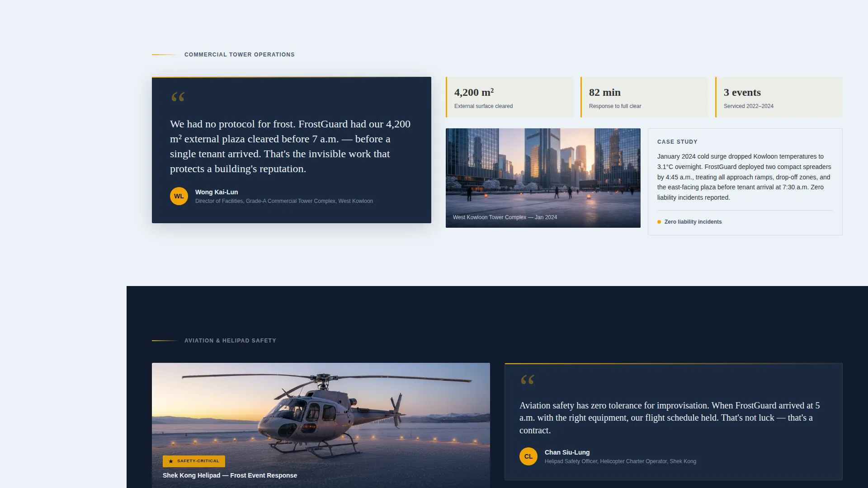The width and height of the screenshot is (868, 488).
Task: Click the January 2024 cold surge paragraph
Action: 745,177
